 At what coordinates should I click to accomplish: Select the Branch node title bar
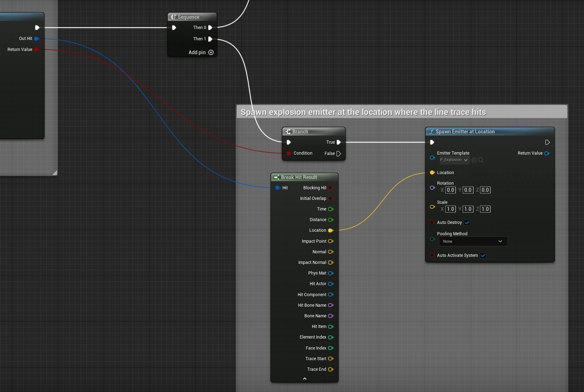tap(314, 132)
